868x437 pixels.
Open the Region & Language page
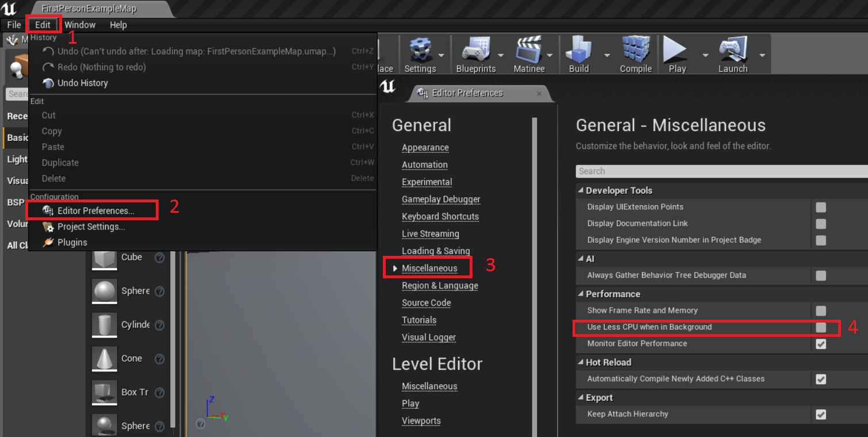pos(440,286)
